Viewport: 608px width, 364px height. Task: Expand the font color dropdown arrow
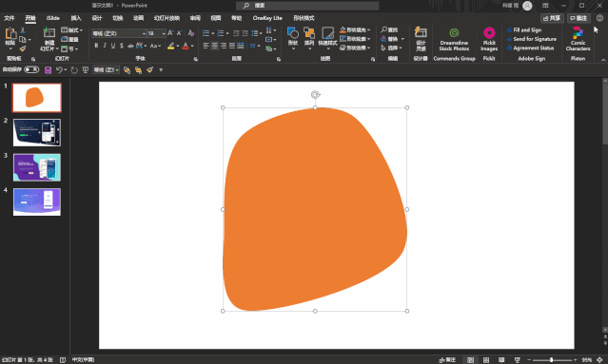click(192, 46)
